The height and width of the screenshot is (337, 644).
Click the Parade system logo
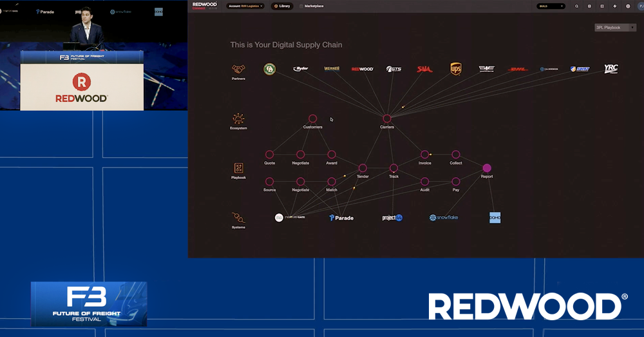[341, 218]
